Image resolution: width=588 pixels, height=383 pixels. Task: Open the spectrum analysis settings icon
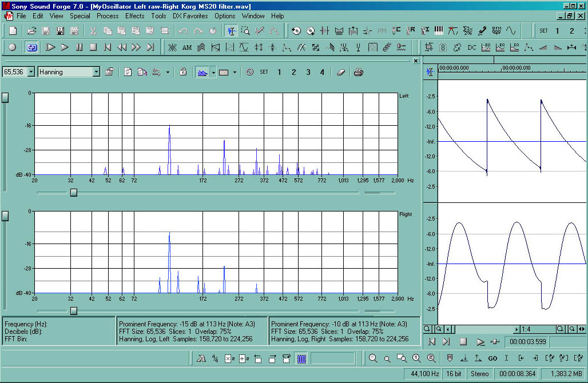109,72
